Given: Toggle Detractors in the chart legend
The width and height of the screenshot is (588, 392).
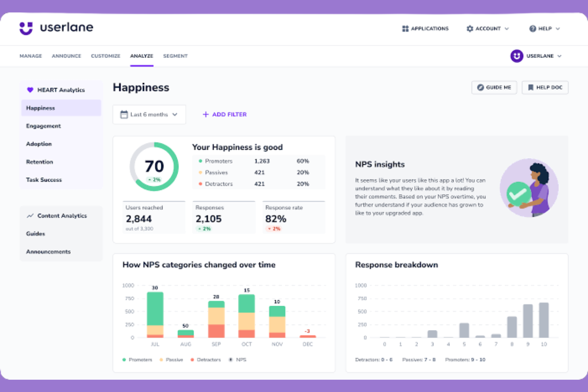Looking at the screenshot, I should 205,360.
